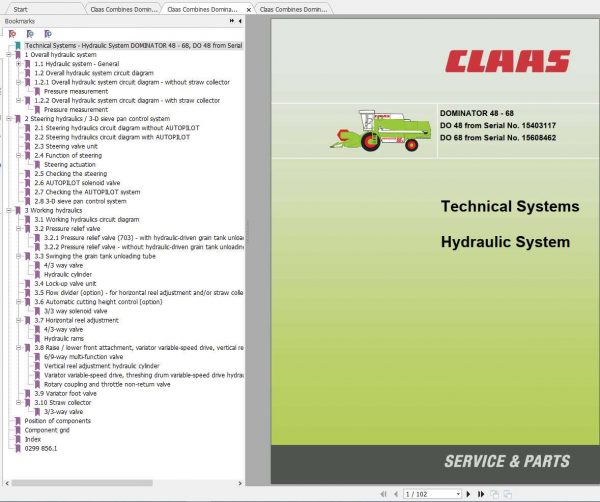Viewport: 600px width, 502px height.
Task: Click the bookmark icon beside Component grid
Action: (18, 430)
